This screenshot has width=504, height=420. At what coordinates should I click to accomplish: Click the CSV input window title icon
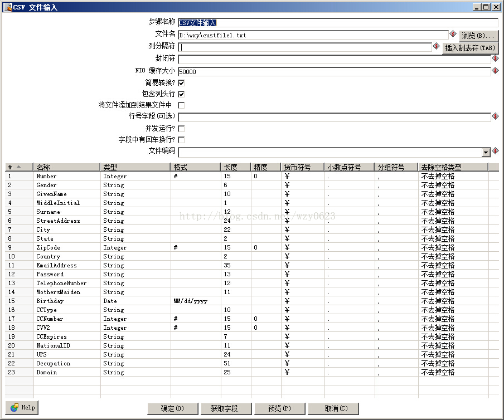tap(7, 7)
